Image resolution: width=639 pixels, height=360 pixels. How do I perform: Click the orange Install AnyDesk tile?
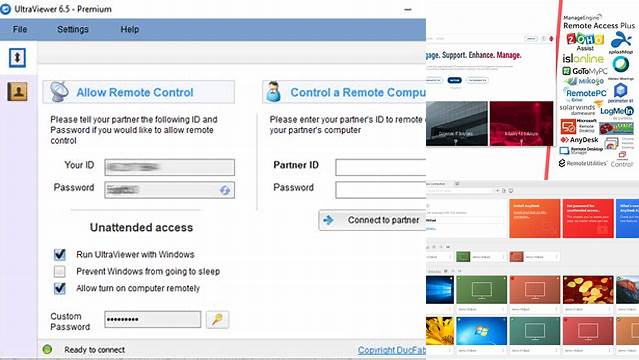point(534,218)
